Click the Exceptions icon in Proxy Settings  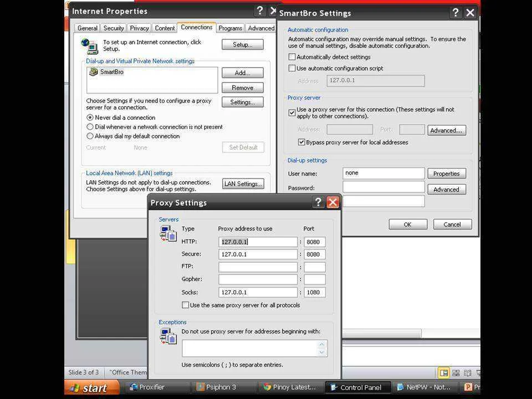[x=168, y=336]
